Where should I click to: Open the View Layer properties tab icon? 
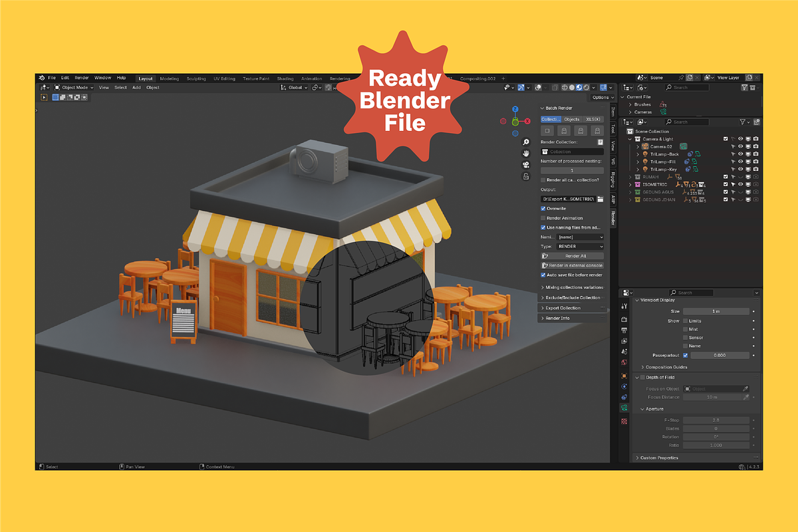click(x=624, y=340)
